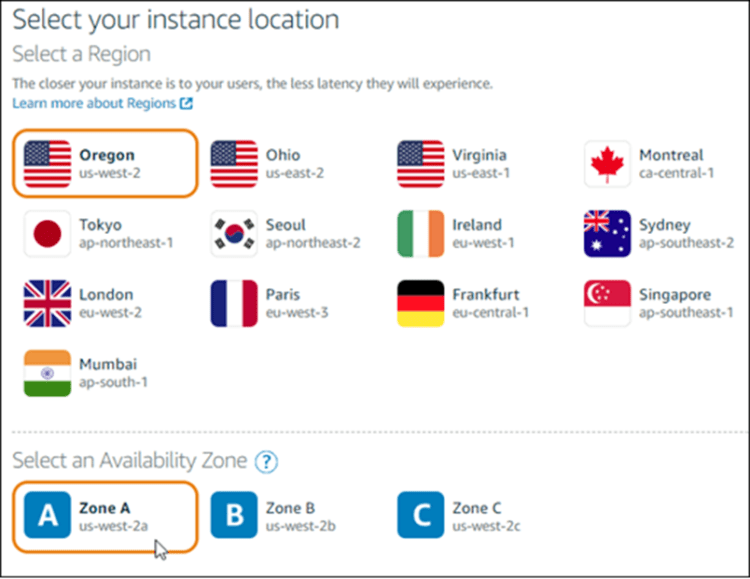Click the Availability Zone help question mark
Viewport: 750px width, 579px height.
(265, 462)
